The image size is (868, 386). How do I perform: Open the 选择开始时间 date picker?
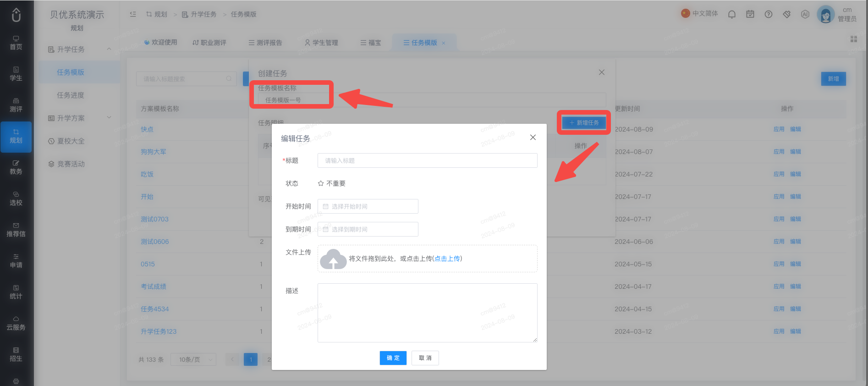click(368, 206)
